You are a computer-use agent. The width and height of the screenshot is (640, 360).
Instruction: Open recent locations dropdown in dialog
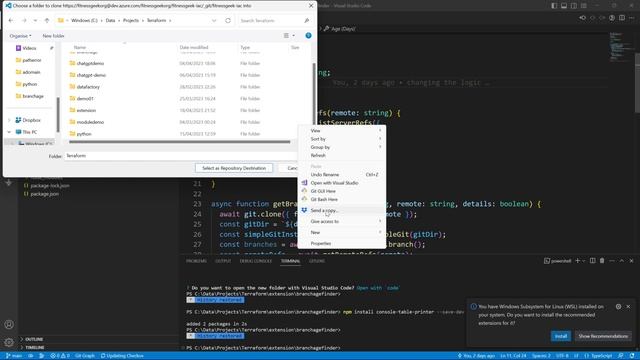tap(36, 20)
